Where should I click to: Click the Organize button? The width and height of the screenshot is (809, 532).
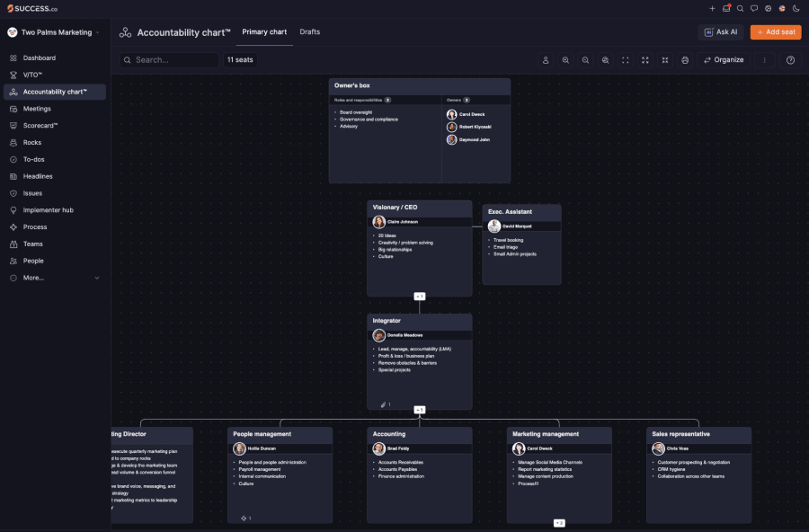pyautogui.click(x=724, y=60)
